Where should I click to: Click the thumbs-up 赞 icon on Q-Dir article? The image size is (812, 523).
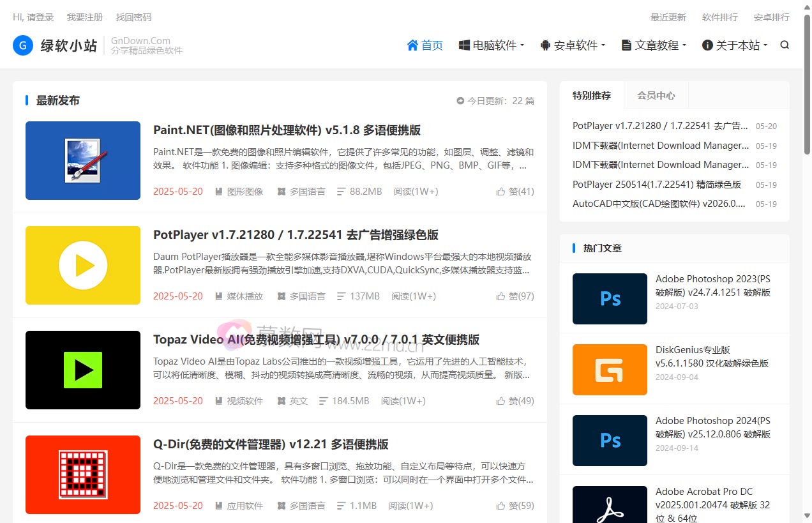502,505
